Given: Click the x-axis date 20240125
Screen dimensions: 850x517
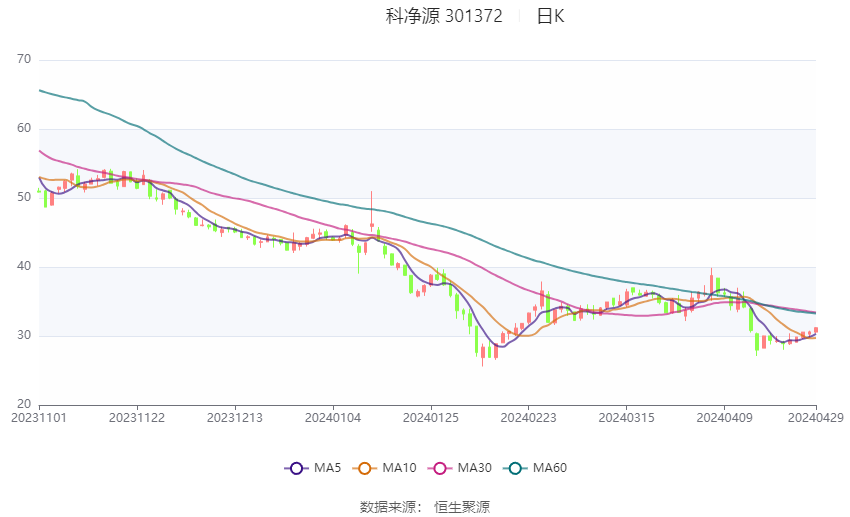Looking at the screenshot, I should click(431, 418).
